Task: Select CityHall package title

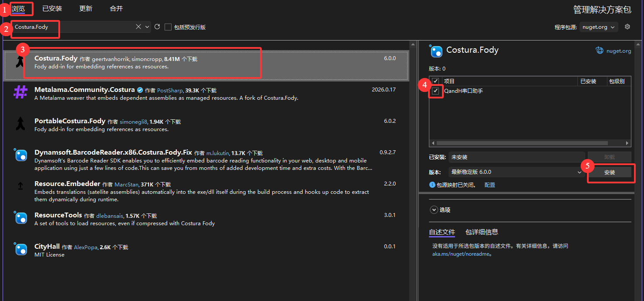Action: pyautogui.click(x=47, y=247)
